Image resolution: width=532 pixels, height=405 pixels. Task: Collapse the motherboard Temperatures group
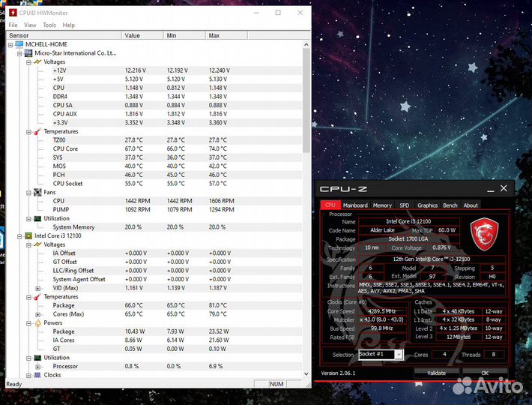point(28,132)
